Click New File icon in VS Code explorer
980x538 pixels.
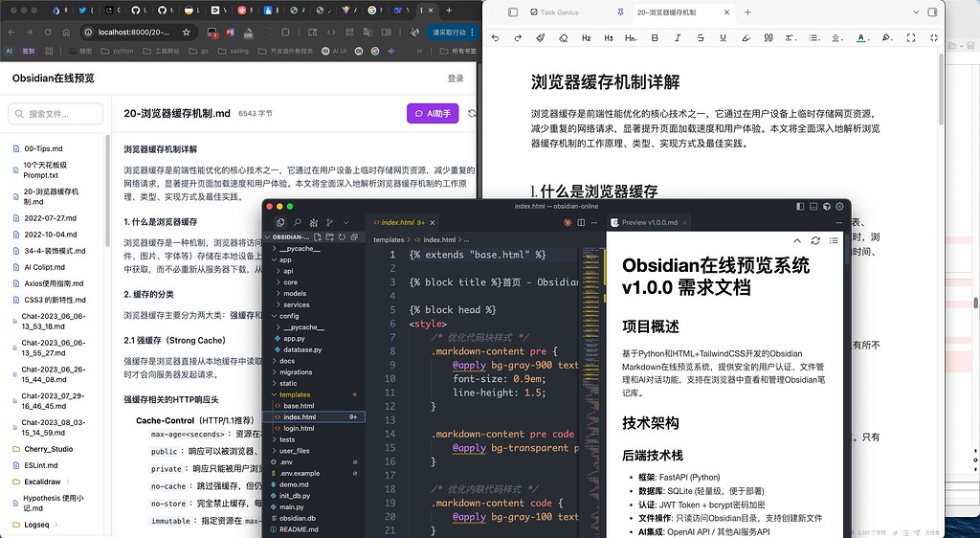318,237
